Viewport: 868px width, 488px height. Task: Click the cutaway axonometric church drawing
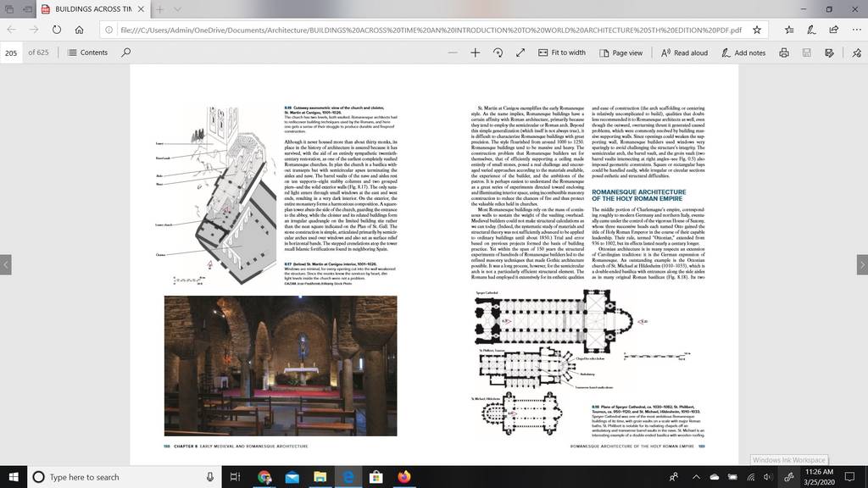(216, 195)
